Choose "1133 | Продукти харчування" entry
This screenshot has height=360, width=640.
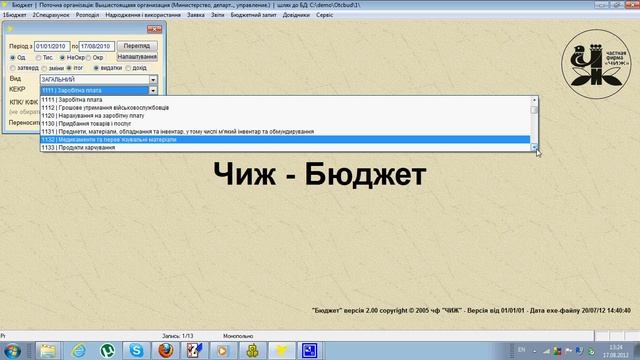tap(285, 147)
